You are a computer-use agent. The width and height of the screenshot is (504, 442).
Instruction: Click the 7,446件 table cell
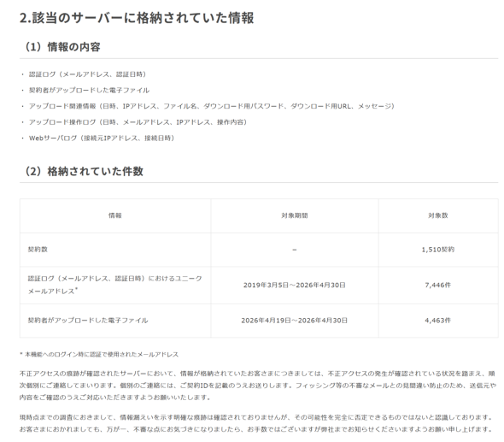pos(438,285)
